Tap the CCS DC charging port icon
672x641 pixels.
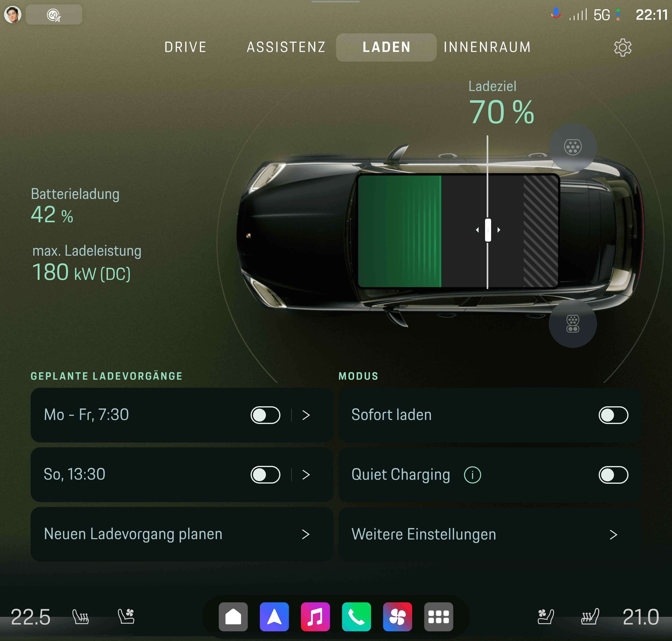tap(572, 324)
